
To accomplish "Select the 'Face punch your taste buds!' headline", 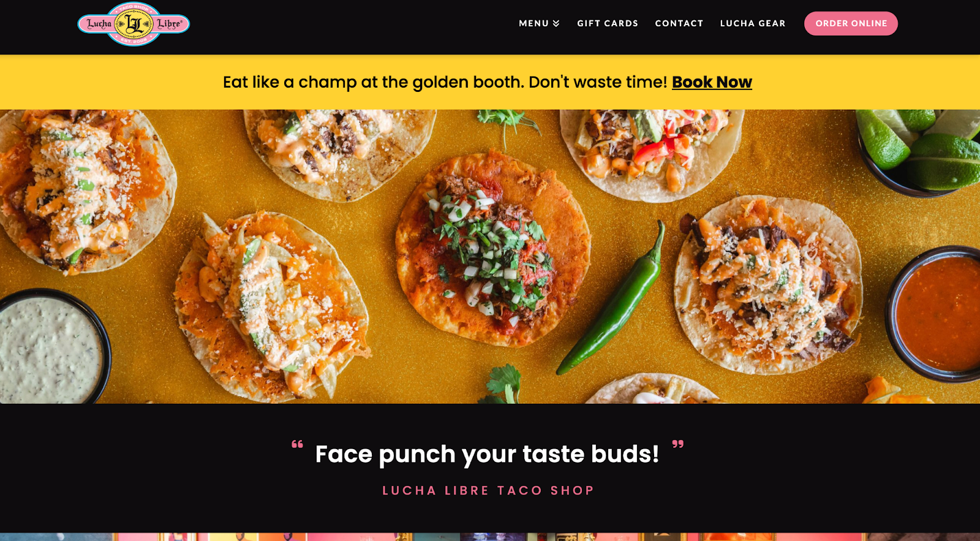I will [x=487, y=454].
